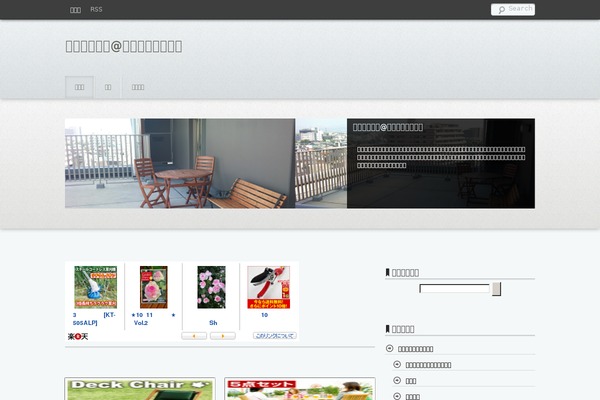This screenshot has width=600, height=400.
Task: Open the 5点セット banner ad
Action: pyautogui.click(x=300, y=389)
